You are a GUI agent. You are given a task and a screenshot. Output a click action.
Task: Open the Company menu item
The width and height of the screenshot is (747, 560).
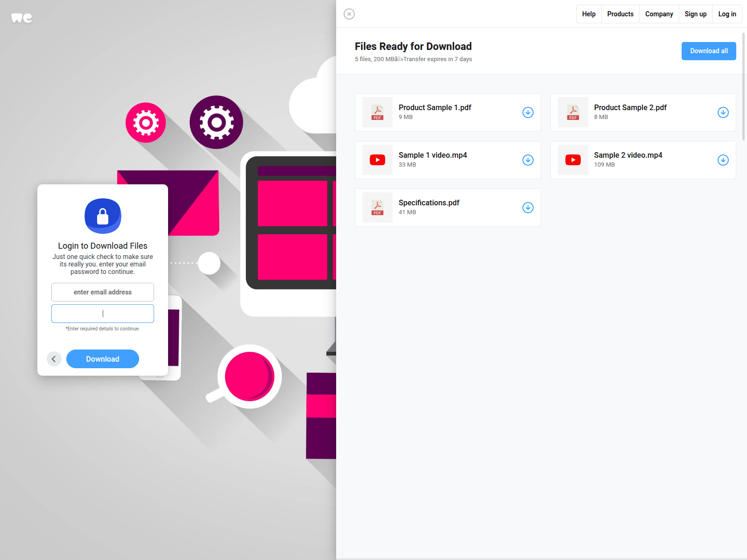click(x=659, y=14)
